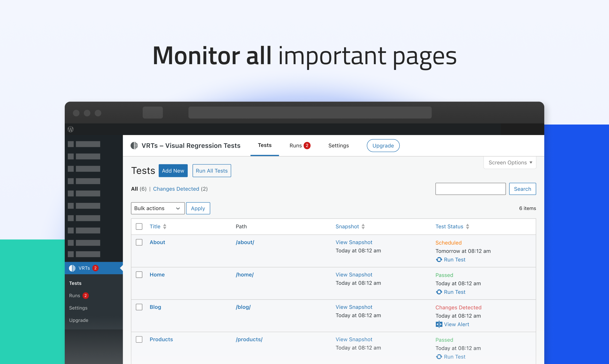
Task: Click the Search button
Action: tap(522, 189)
